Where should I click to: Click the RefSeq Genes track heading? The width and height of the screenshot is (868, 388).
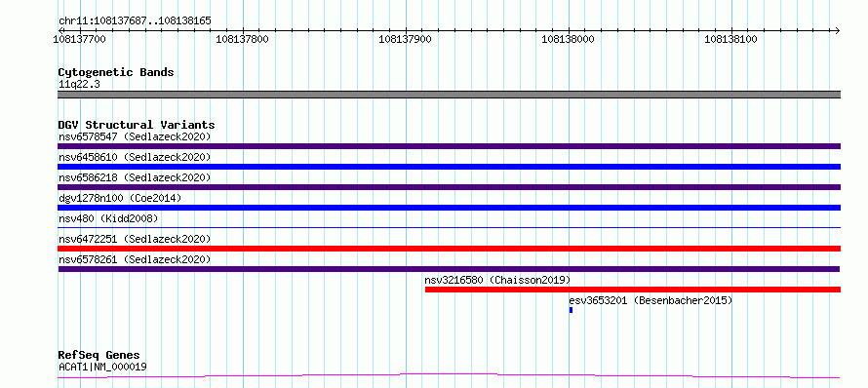pos(99,355)
